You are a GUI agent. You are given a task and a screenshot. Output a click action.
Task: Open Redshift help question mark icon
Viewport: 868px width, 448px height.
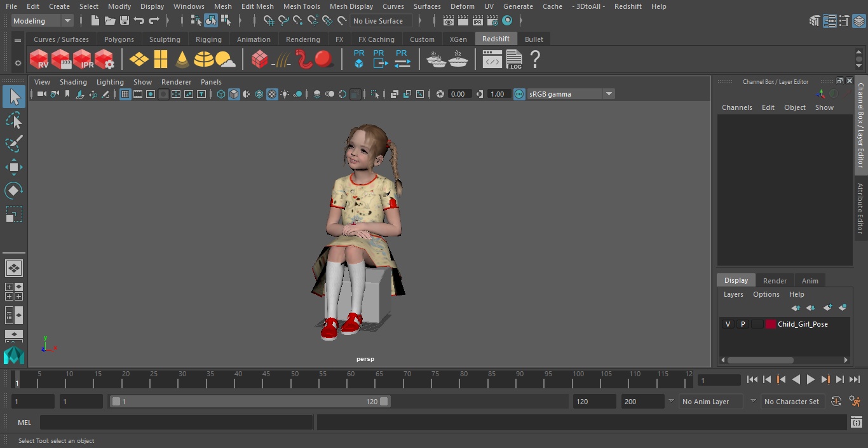[x=535, y=60]
